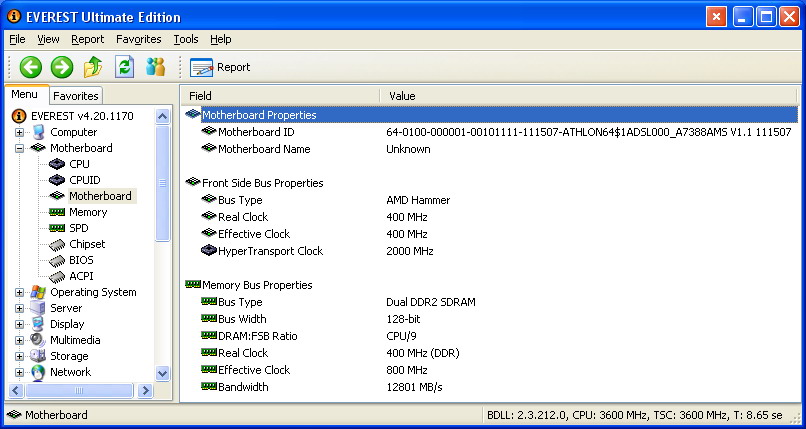Refresh the page with the refresh icon
This screenshot has width=806, height=429.
(x=124, y=67)
